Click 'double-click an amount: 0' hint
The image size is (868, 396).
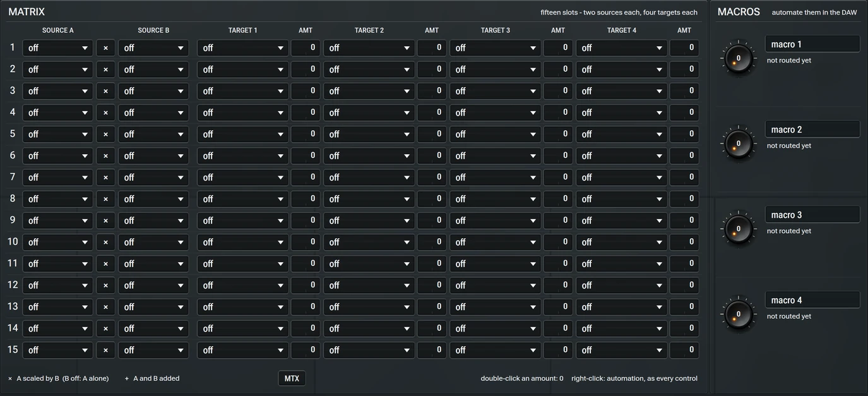point(522,378)
